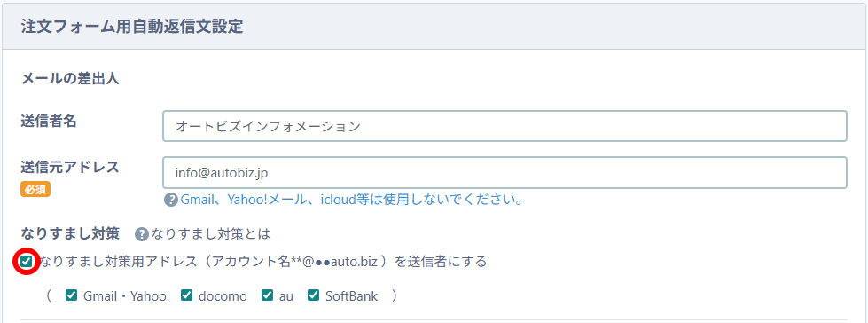Uncheck the SoftBank checkbox
The image size is (868, 323).
(313, 295)
